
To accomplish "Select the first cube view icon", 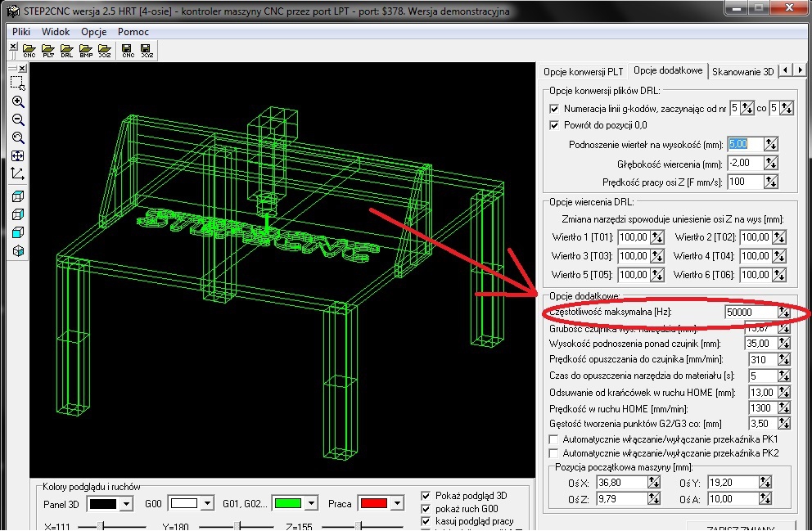I will click(18, 196).
